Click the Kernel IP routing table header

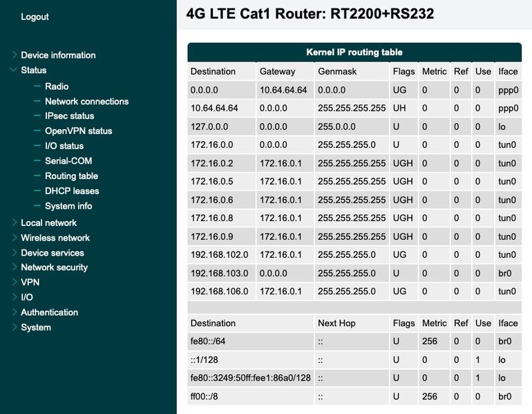click(x=354, y=53)
